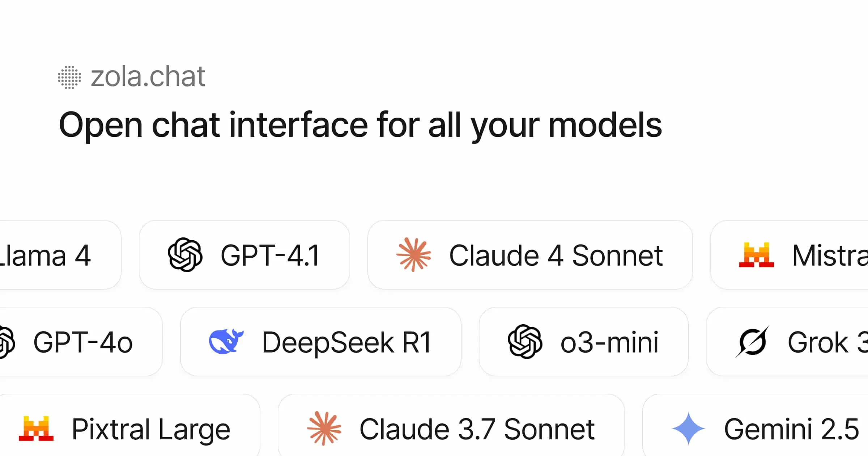Viewport: 868px width, 456px height.
Task: Click the Grok slashed-circle icon
Action: pos(752,341)
